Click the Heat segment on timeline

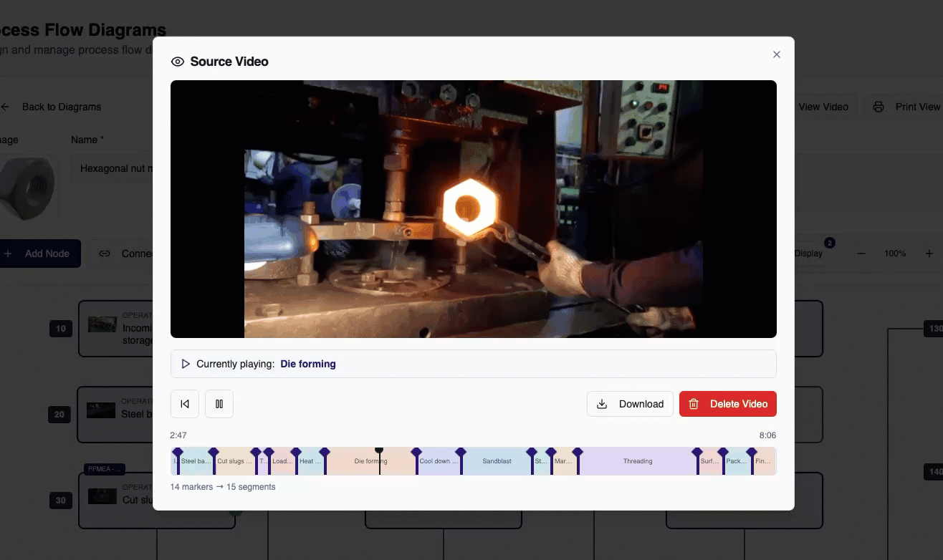(x=310, y=462)
